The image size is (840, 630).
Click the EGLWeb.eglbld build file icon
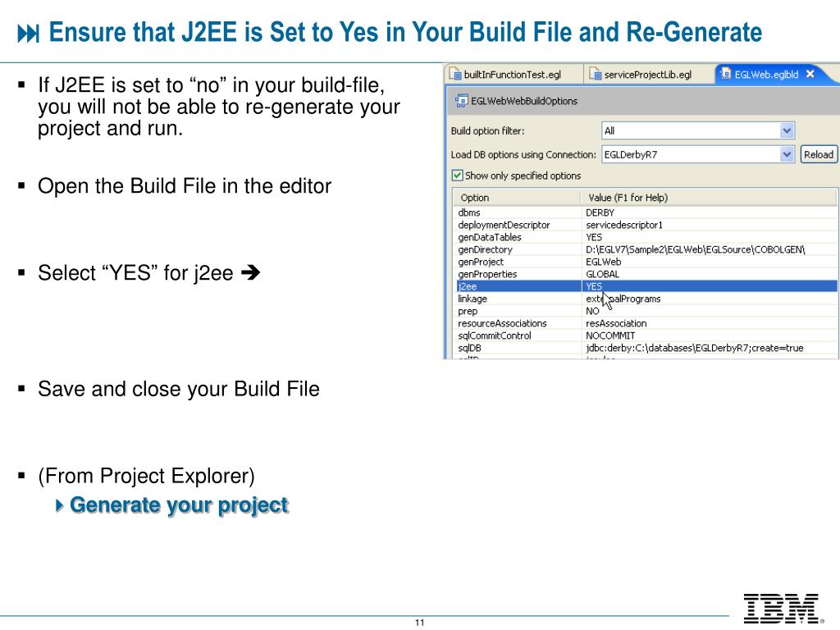725,74
